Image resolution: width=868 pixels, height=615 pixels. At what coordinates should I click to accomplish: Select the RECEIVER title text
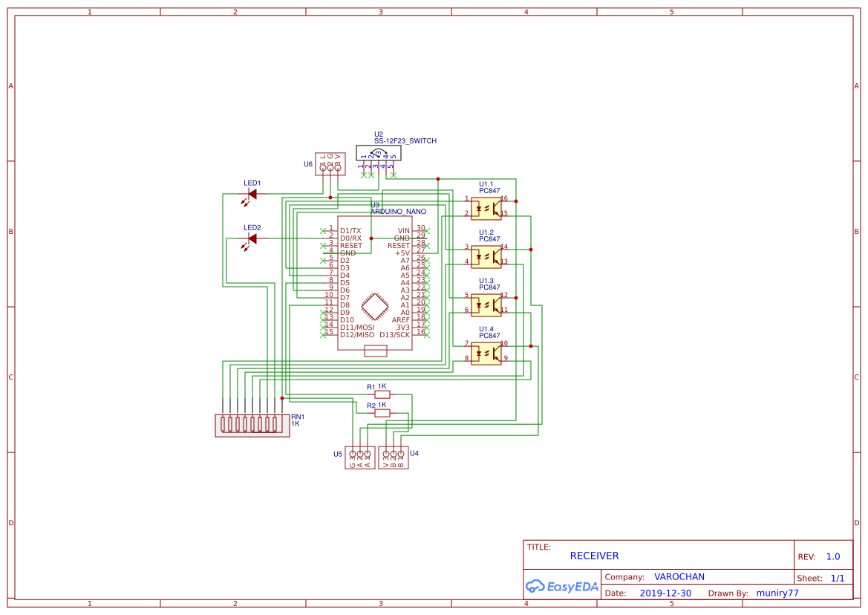(594, 556)
